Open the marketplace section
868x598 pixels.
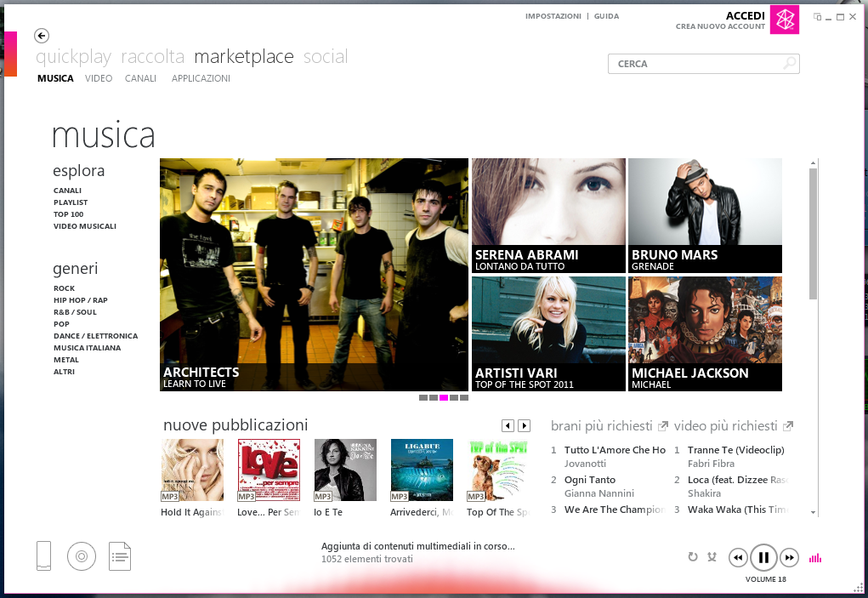244,56
